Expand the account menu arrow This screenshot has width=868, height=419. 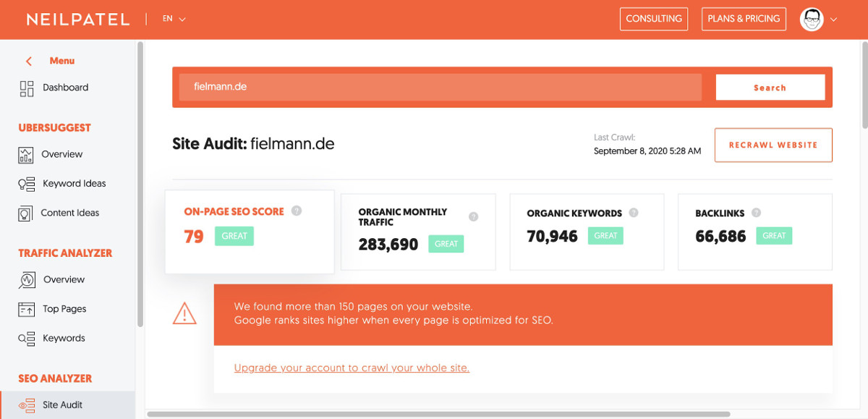click(x=834, y=20)
